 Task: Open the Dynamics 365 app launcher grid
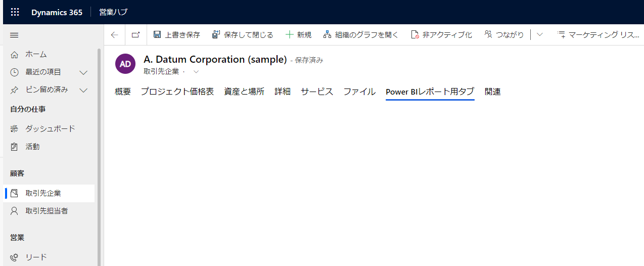point(15,12)
